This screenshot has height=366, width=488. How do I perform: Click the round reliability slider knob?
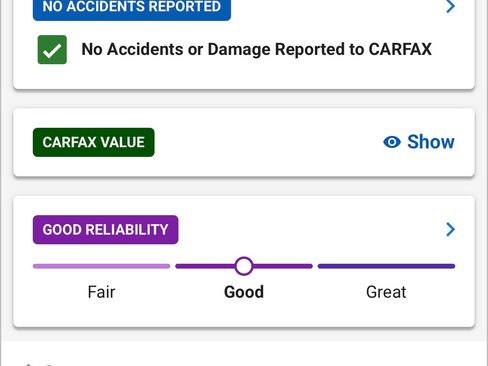[244, 266]
